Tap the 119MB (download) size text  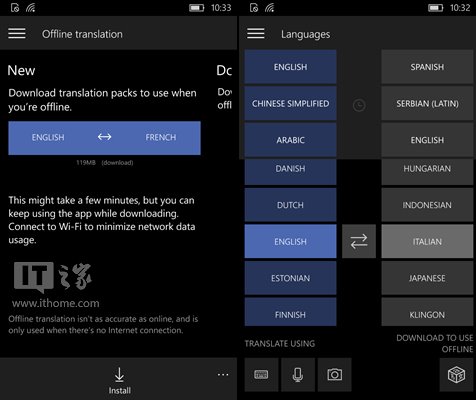click(105, 163)
